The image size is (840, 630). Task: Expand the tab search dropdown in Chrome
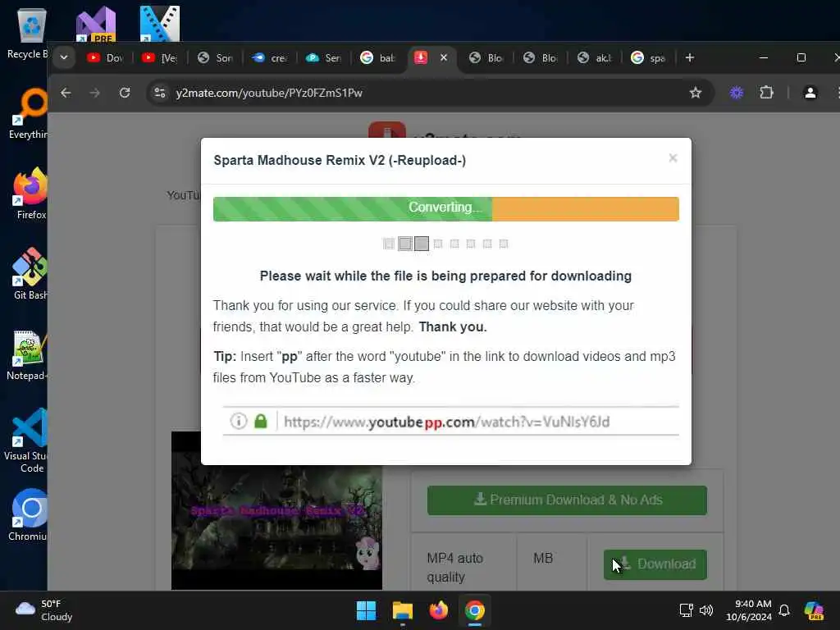pos(64,58)
